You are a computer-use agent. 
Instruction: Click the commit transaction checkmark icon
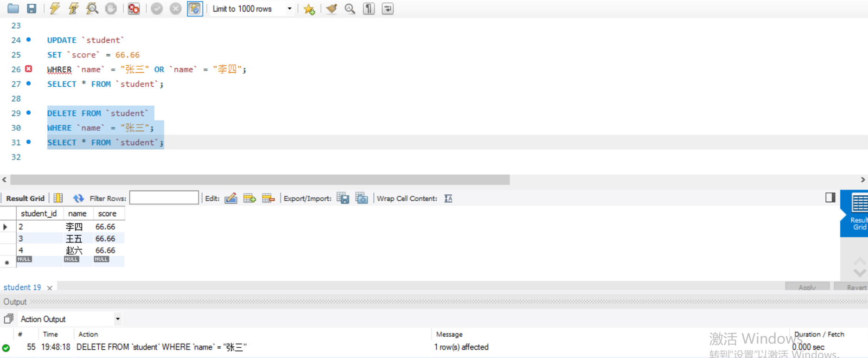coord(157,8)
